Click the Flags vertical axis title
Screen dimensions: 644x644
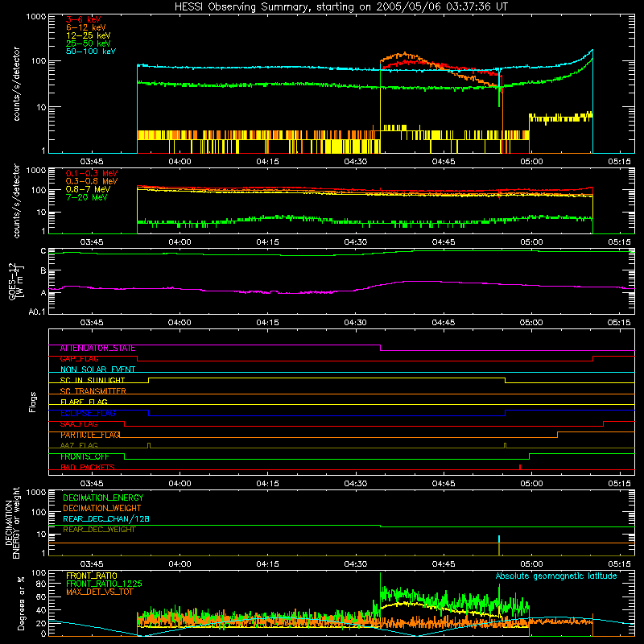[33, 402]
